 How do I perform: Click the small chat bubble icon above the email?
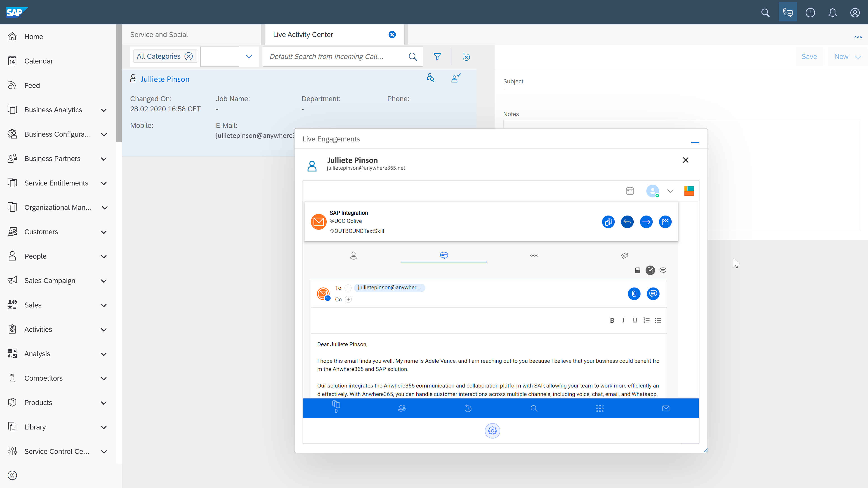tap(663, 270)
